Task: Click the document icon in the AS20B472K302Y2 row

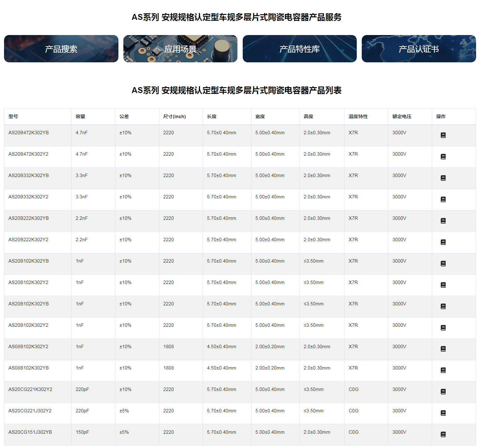Action: [443, 157]
